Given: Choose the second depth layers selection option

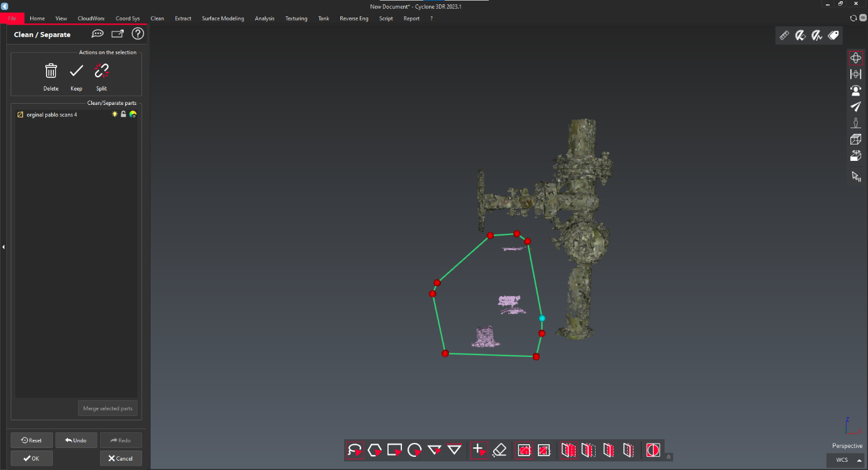Looking at the screenshot, I should [x=589, y=450].
